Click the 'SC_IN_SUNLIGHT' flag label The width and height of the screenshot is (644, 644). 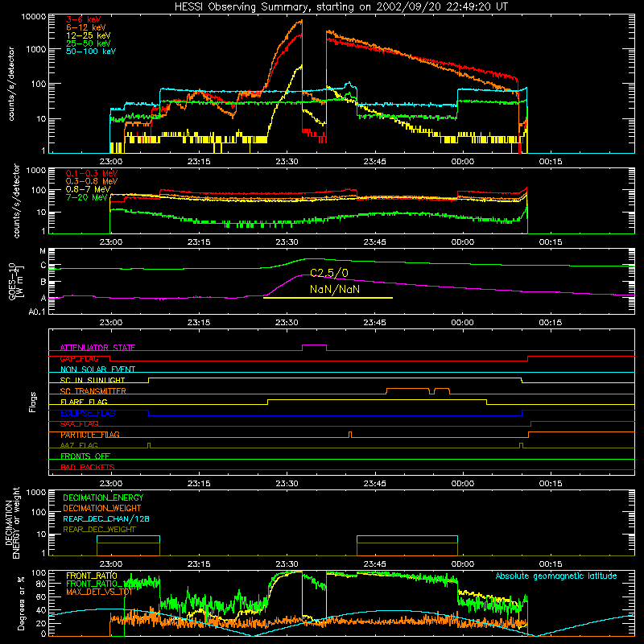(93, 380)
